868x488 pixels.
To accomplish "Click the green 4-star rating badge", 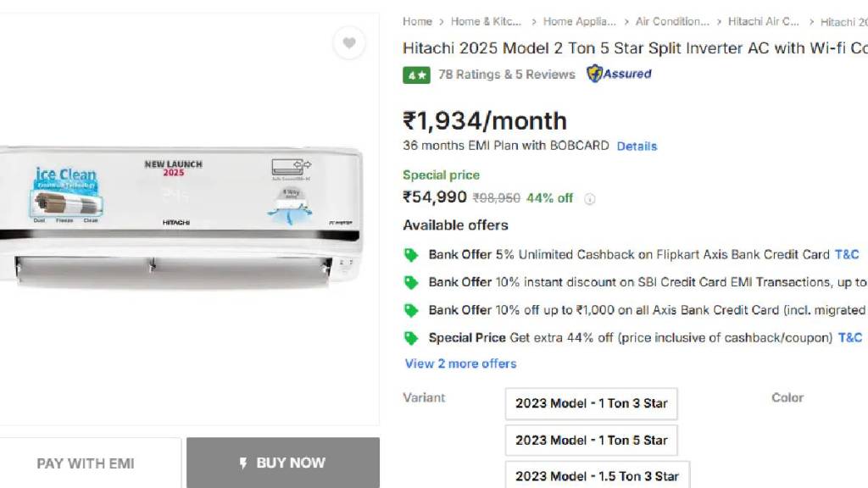I will click(416, 75).
